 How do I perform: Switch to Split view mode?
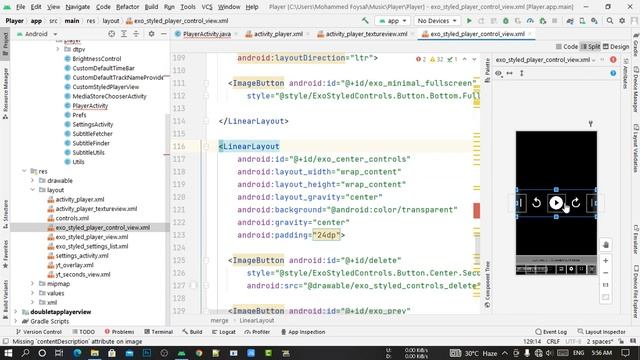pyautogui.click(x=590, y=47)
